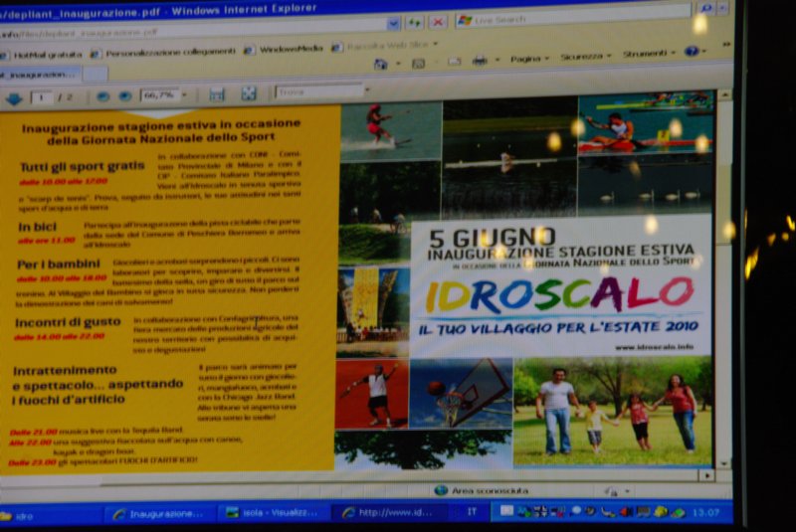Click the fit-to-width icon in PDF toolbar

(x=217, y=94)
